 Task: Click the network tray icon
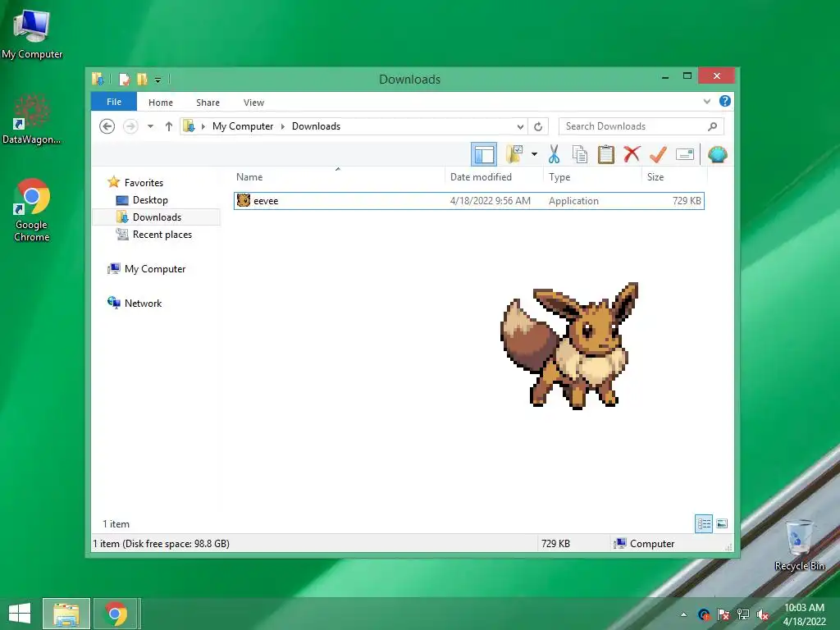[x=743, y=614]
